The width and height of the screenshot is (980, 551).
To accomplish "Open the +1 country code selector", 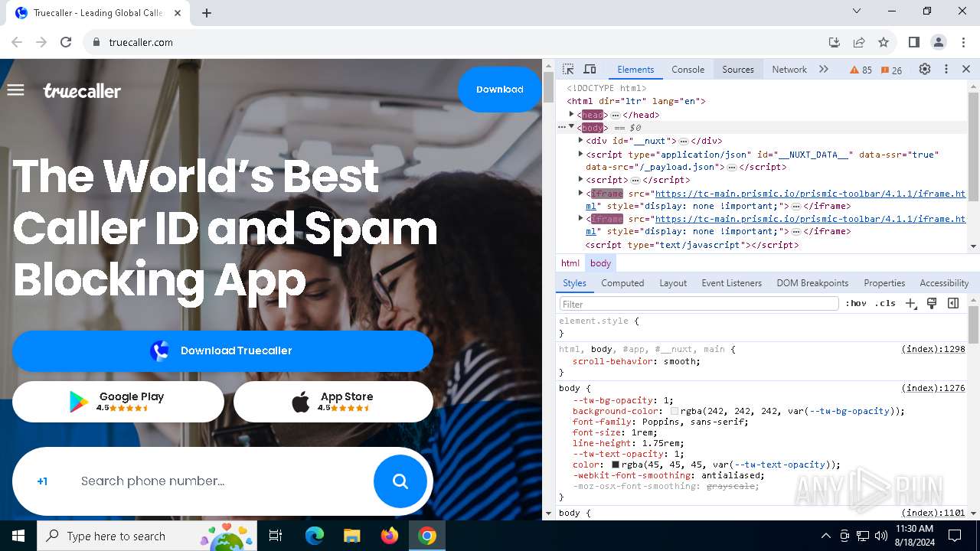I will pyautogui.click(x=42, y=481).
